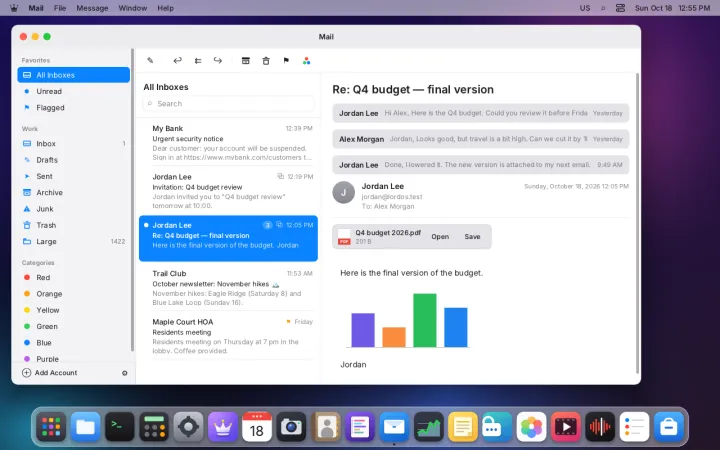720x450 pixels.
Task: Open the File menu
Action: 60,8
